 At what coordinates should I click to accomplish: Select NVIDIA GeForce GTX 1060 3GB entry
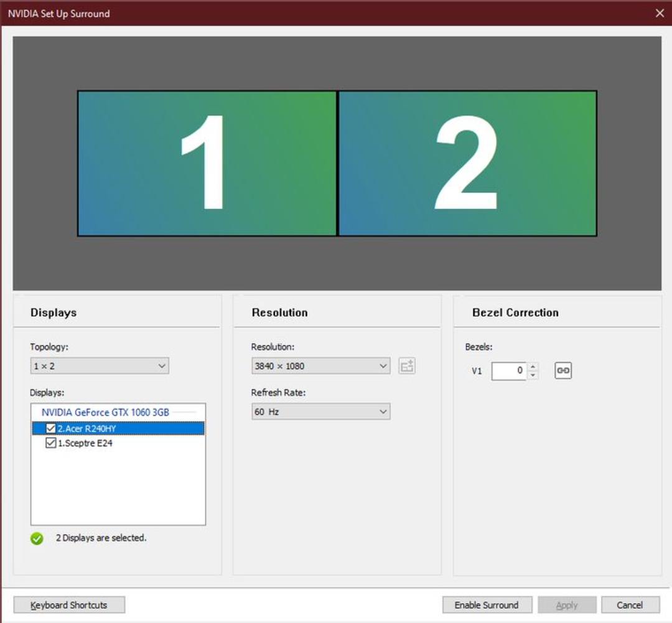pos(105,413)
